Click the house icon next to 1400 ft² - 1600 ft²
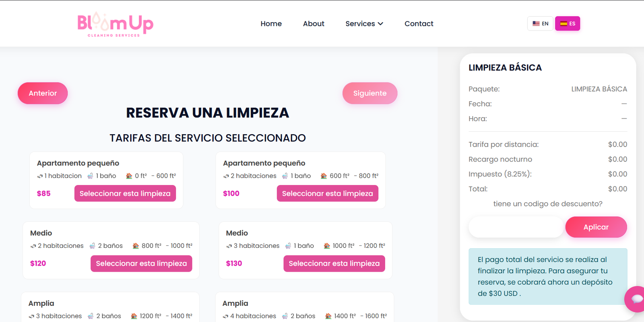The height and width of the screenshot is (322, 644). coord(328,316)
